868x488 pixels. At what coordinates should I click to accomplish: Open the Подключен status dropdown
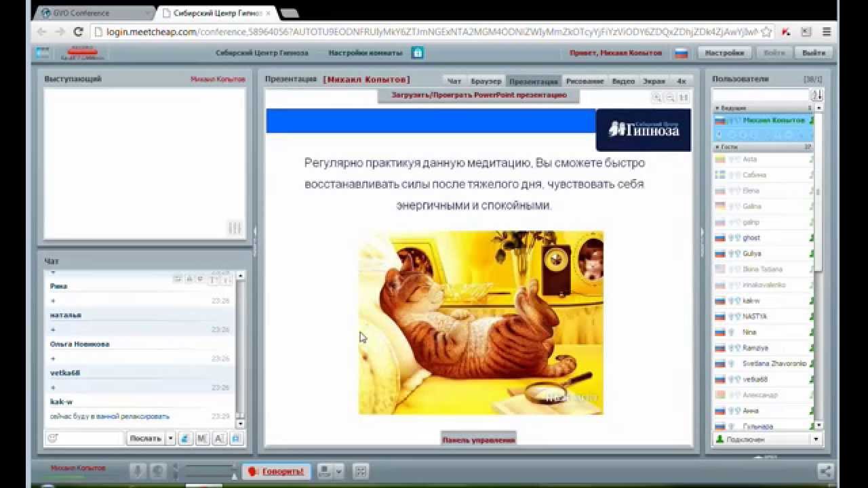point(816,439)
